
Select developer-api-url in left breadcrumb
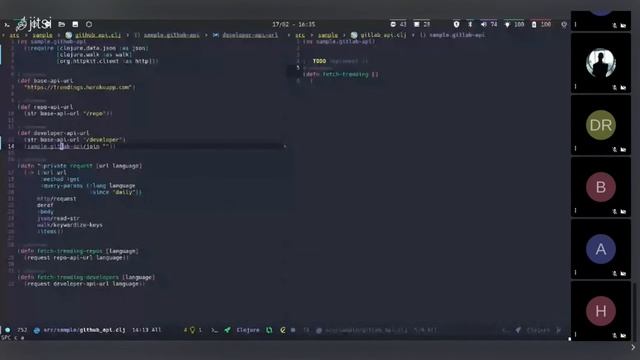pyautogui.click(x=250, y=35)
